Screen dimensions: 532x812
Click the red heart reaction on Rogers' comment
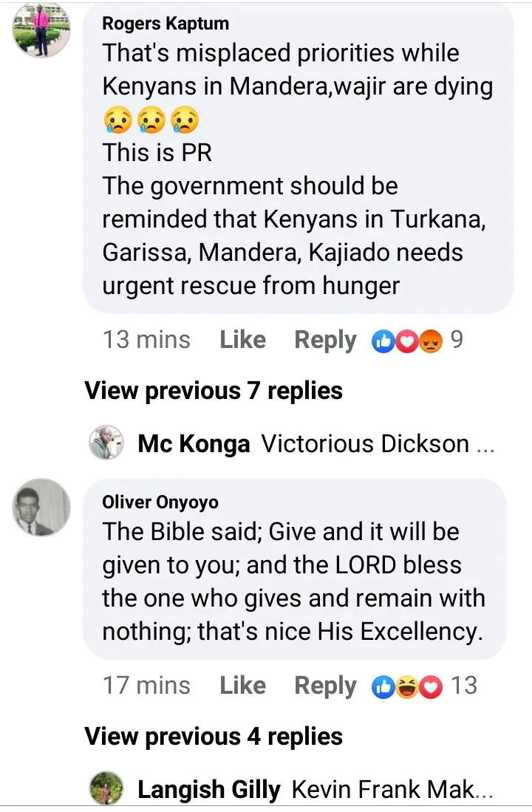coord(407,341)
